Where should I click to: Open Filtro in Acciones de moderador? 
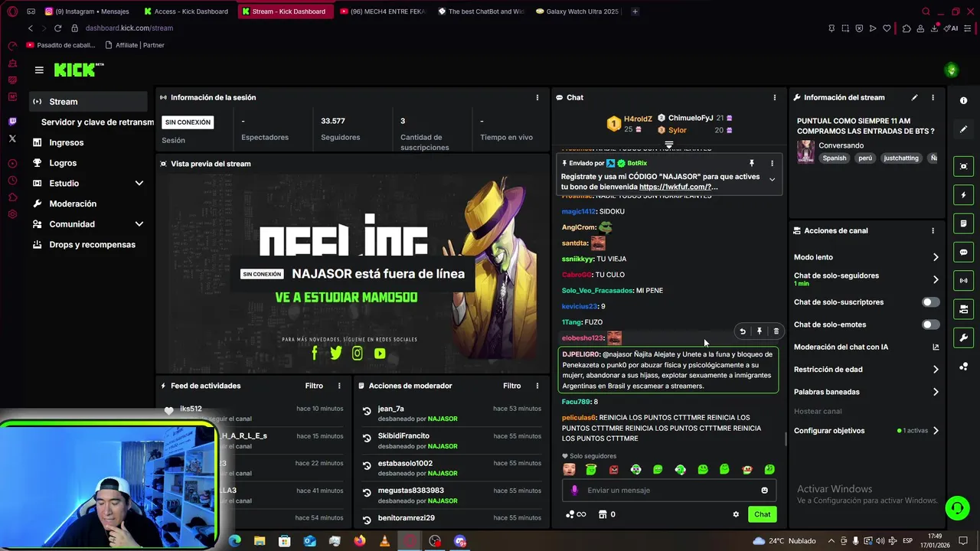(x=511, y=386)
